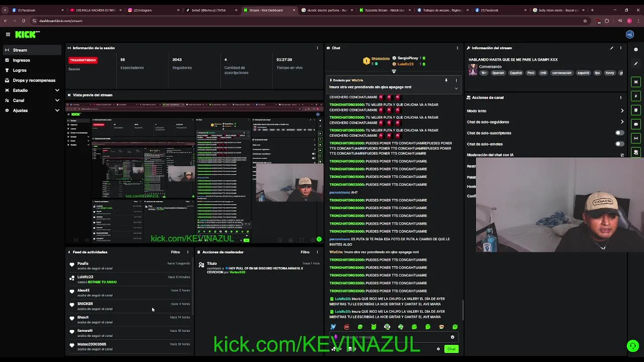Click the stream preview icon in right rail
The image size is (644, 362).
tap(636, 82)
